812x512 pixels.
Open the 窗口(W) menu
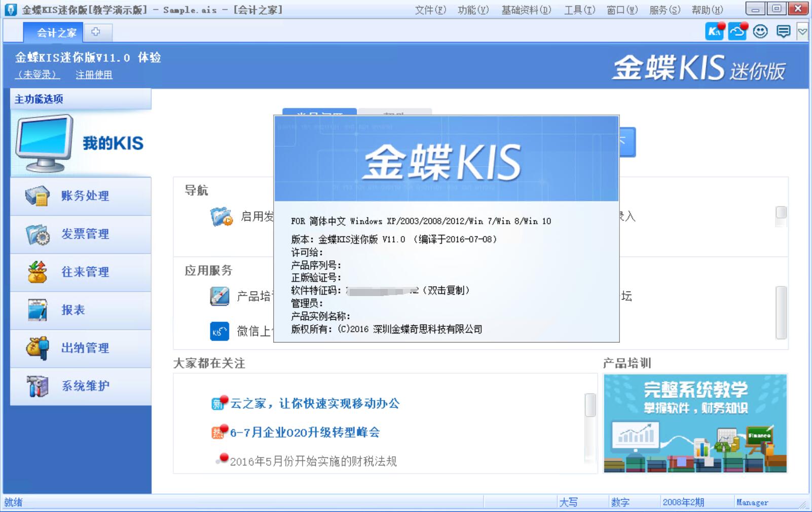click(622, 10)
